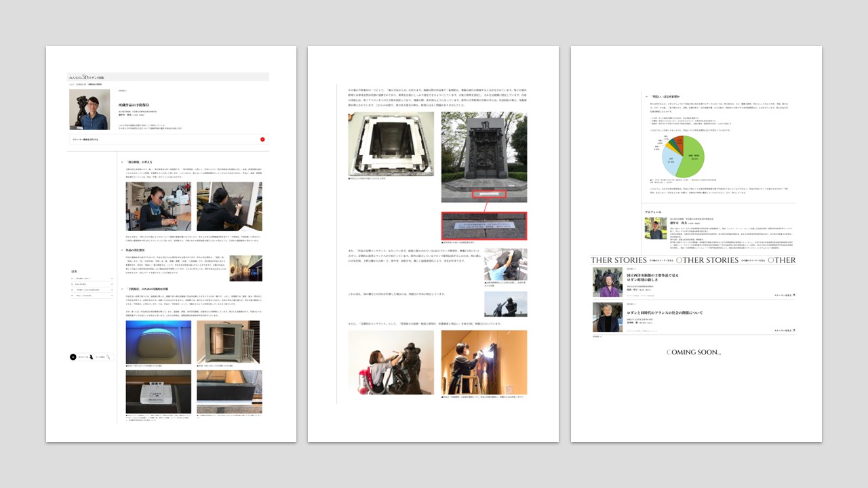Open the photo of the white monitoring trap

coord(159,391)
